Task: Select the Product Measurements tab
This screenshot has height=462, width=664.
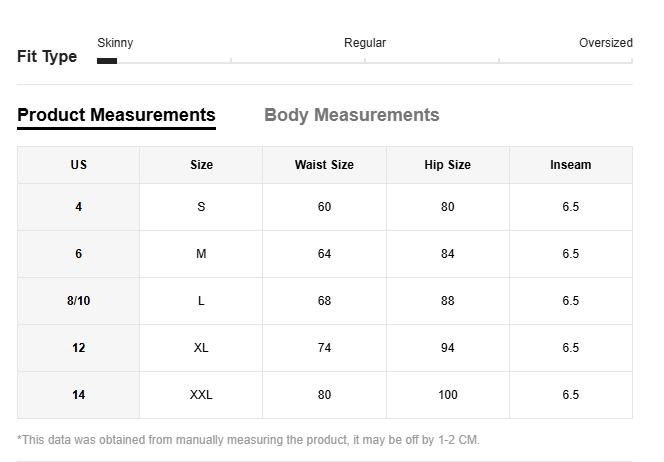Action: coord(116,115)
